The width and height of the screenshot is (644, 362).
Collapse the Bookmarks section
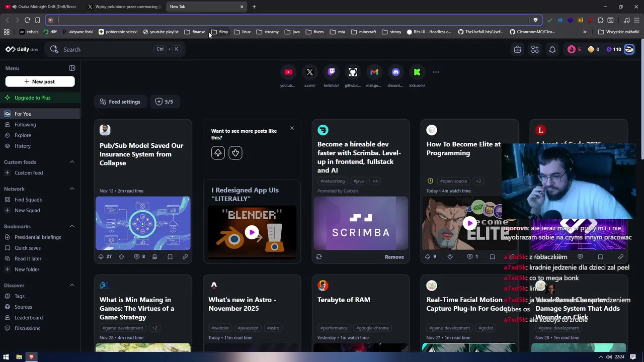click(x=72, y=226)
